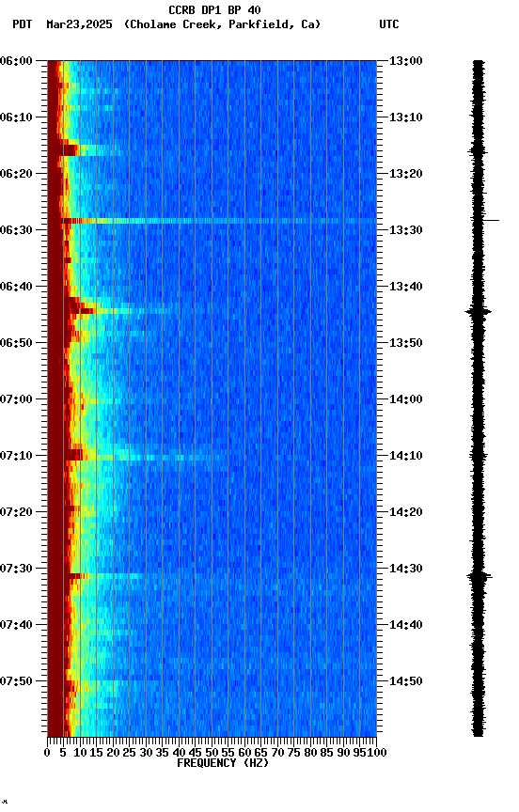Click the 06:00 PDT time label

16,61
